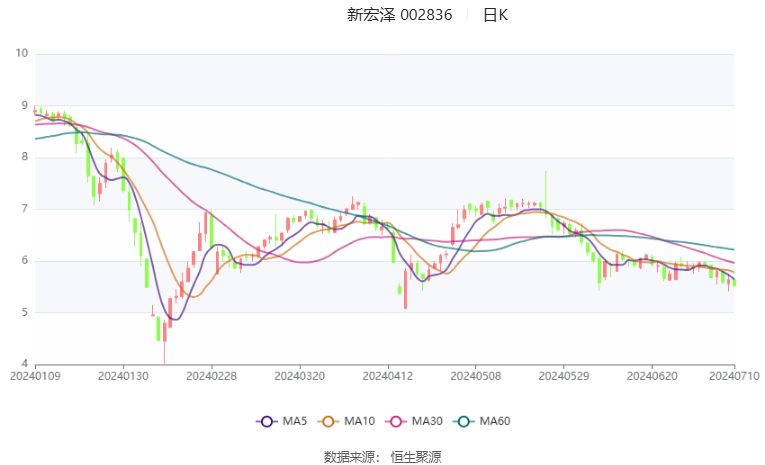Click the 20240228 x-axis date label
This screenshot has height=465, width=765.
coord(211,376)
